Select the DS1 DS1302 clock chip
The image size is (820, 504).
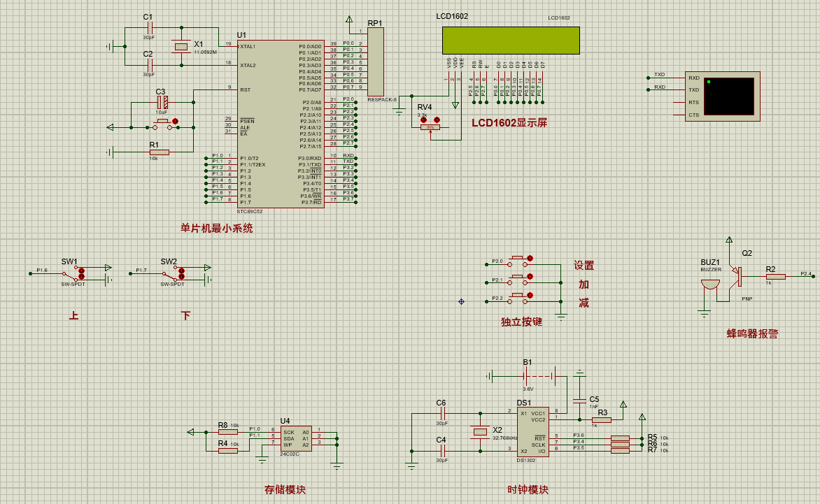(533, 432)
